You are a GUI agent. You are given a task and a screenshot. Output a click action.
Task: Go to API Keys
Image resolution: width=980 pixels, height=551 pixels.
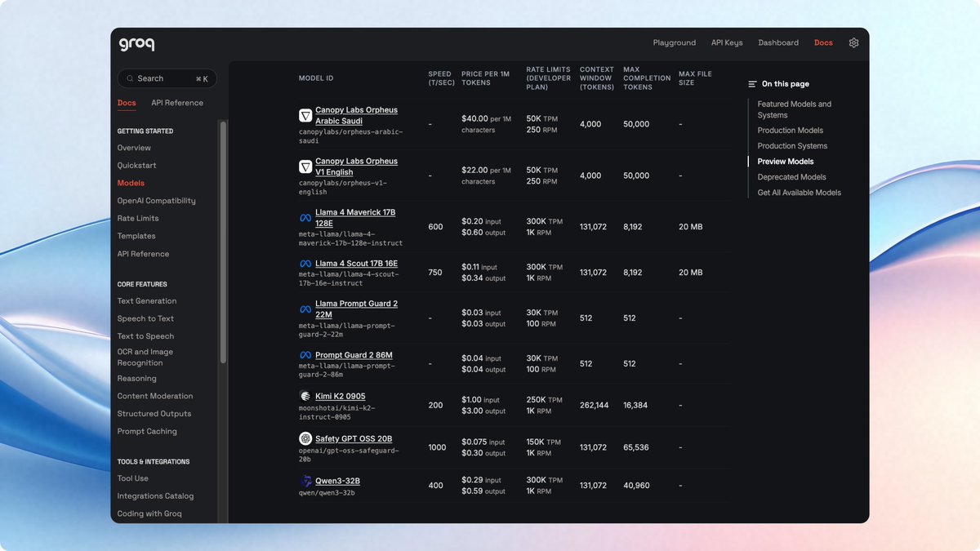(727, 42)
